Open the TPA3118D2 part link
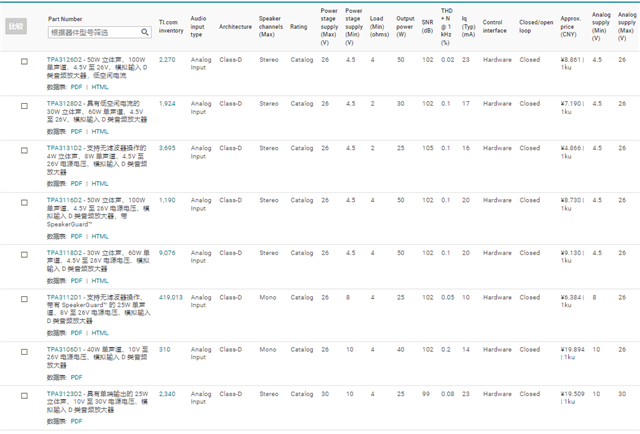 coord(64,253)
